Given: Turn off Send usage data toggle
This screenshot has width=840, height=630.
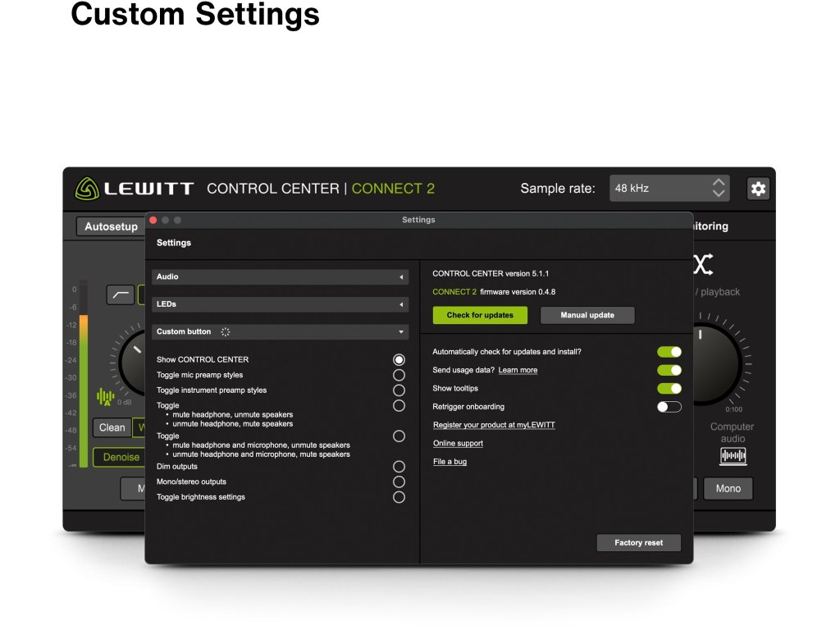Looking at the screenshot, I should point(669,370).
